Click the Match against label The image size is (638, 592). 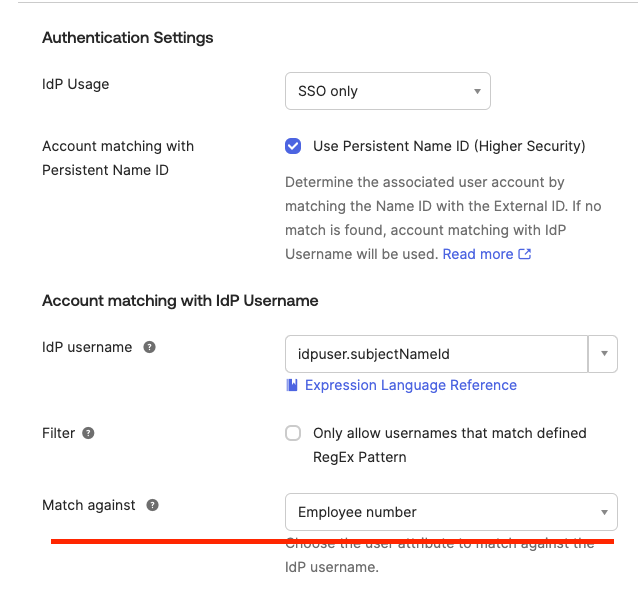(89, 505)
